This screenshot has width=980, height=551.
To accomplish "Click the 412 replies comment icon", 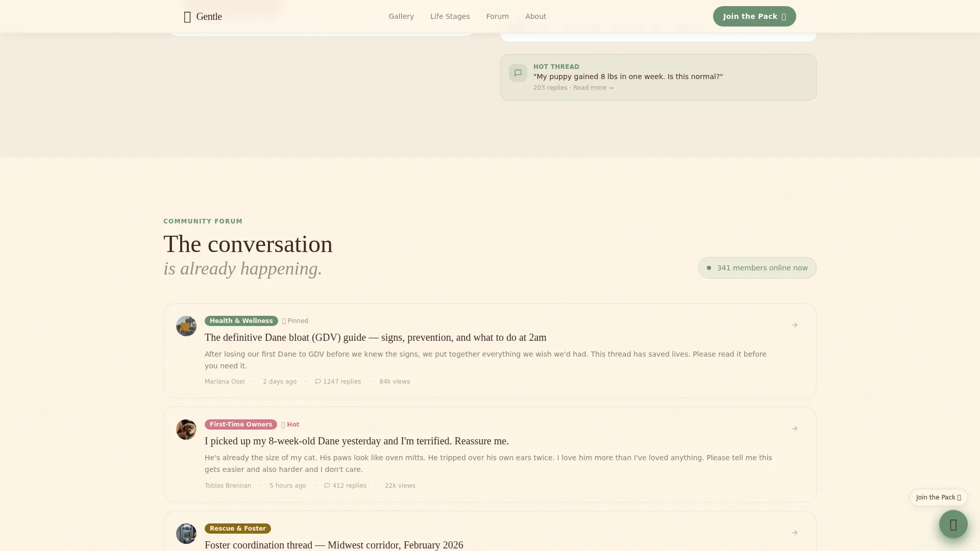I will point(327,486).
